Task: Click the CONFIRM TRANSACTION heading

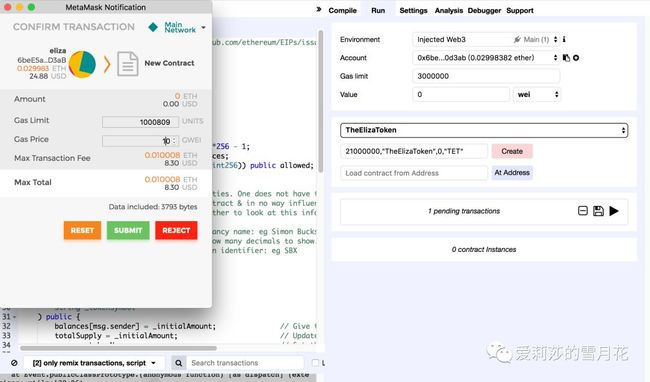Action: [74, 27]
